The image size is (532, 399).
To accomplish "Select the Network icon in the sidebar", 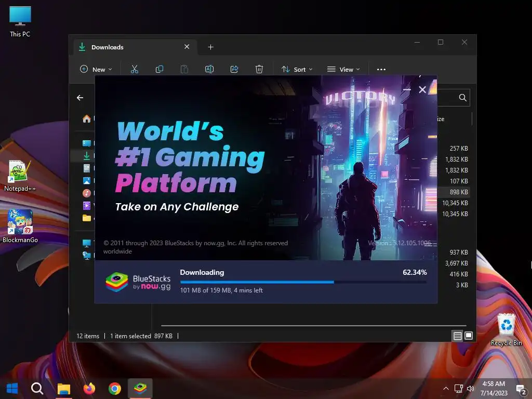I will click(87, 256).
